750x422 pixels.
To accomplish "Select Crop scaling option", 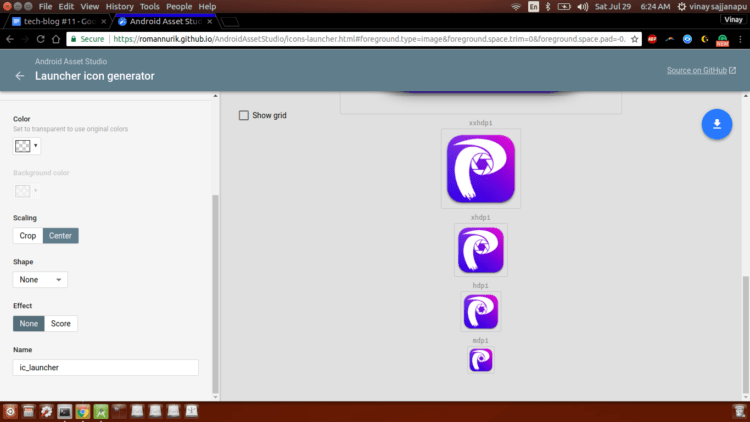I will point(28,236).
